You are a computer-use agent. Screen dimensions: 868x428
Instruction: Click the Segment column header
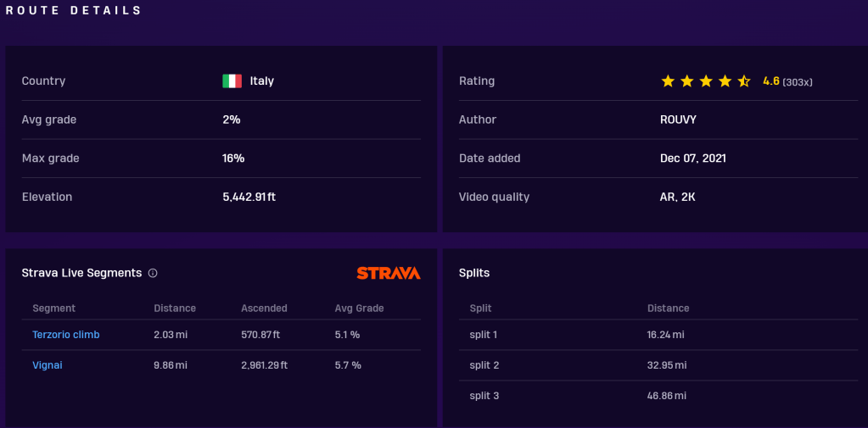tap(53, 308)
